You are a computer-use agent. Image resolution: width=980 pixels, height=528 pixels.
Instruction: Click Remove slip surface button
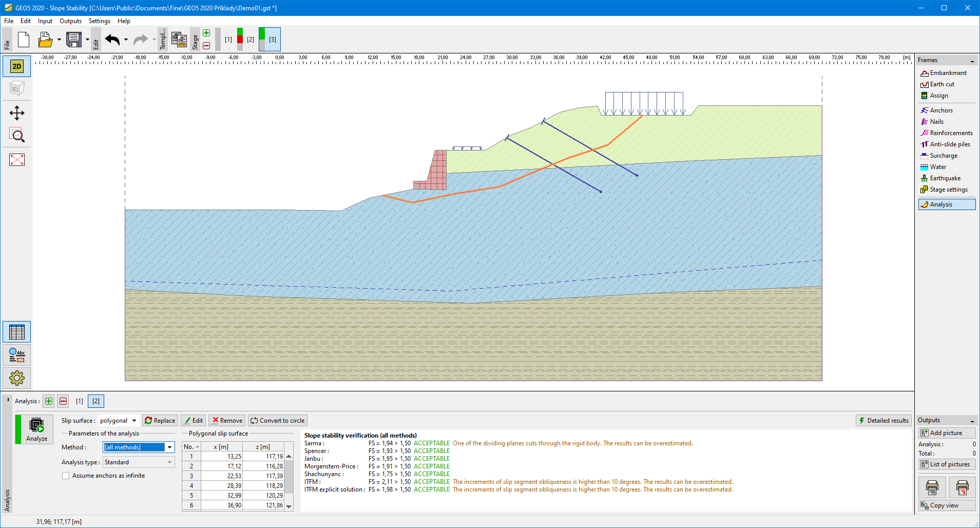coord(227,421)
